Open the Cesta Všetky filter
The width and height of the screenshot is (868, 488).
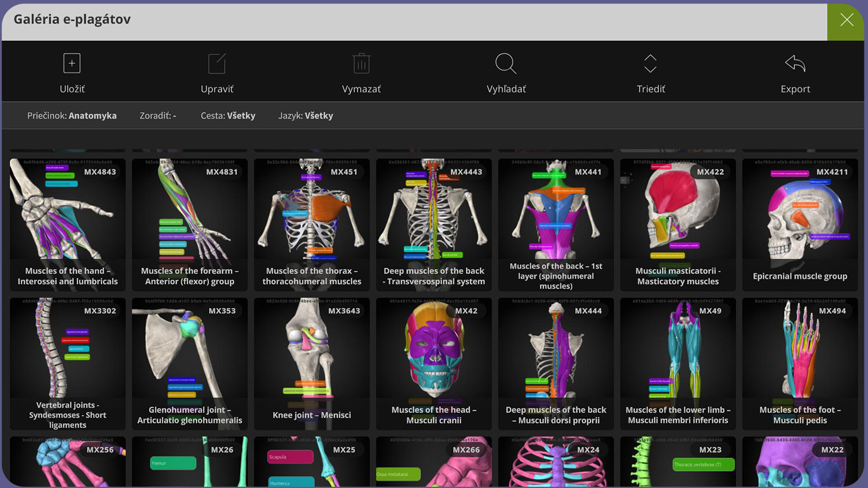pos(228,116)
